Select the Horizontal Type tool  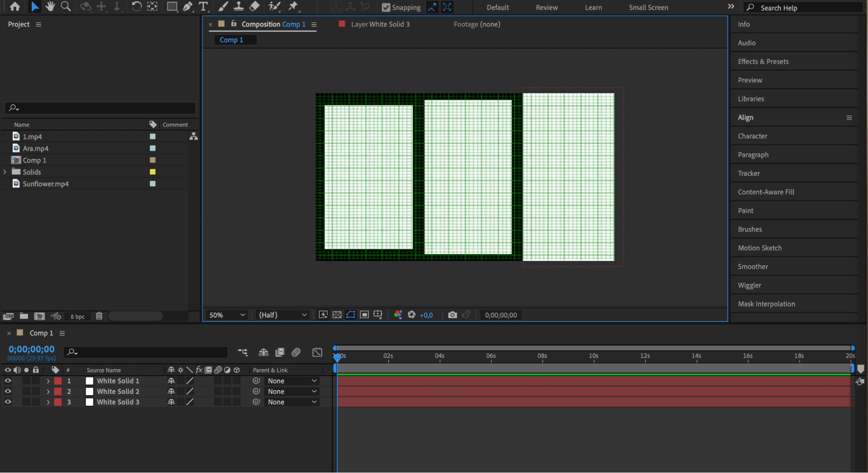(x=203, y=7)
